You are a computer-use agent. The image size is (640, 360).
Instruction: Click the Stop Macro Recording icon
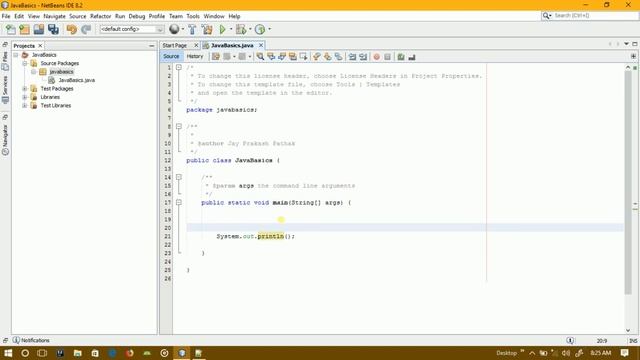(x=387, y=57)
